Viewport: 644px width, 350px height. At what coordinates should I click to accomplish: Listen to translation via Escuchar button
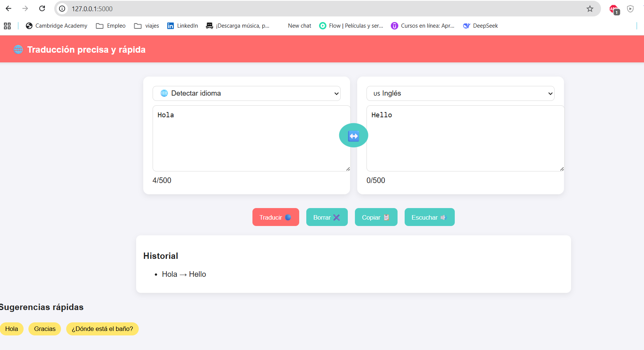point(429,217)
